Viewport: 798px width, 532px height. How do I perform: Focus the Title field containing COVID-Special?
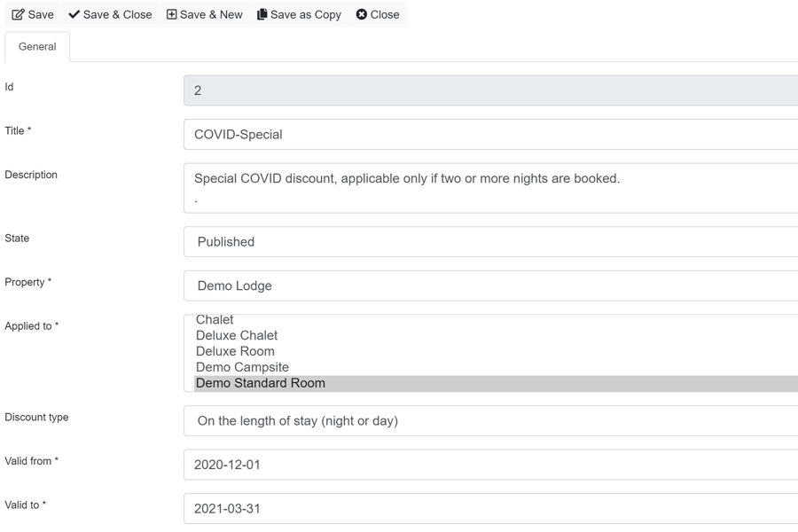click(490, 135)
